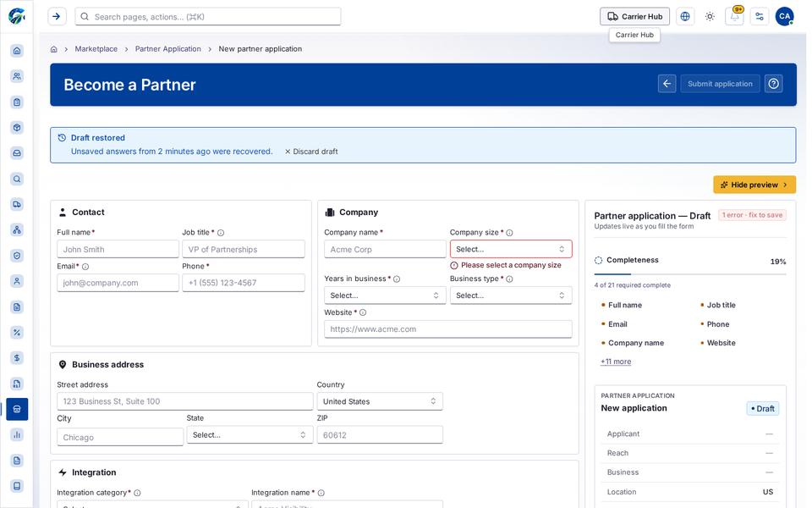Click the CA user avatar
The height and width of the screenshot is (508, 812).
click(785, 17)
